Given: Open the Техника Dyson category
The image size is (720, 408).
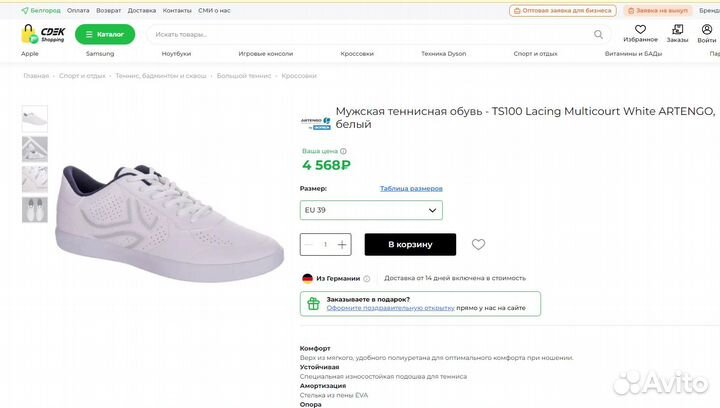Looking at the screenshot, I should tap(443, 53).
